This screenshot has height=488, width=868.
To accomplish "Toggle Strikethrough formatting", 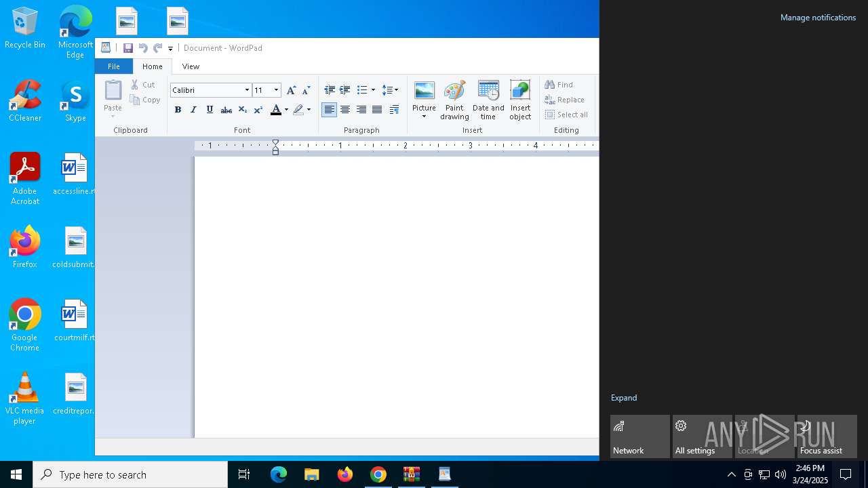I will coord(226,110).
